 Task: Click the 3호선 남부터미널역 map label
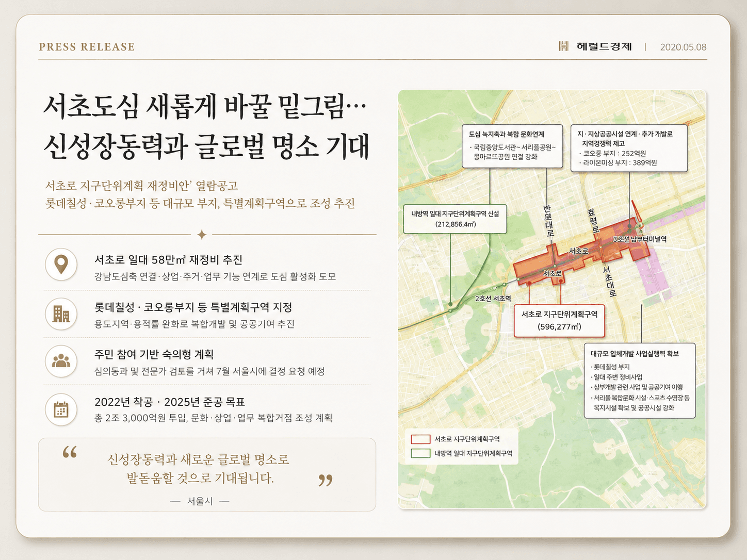[x=640, y=239]
